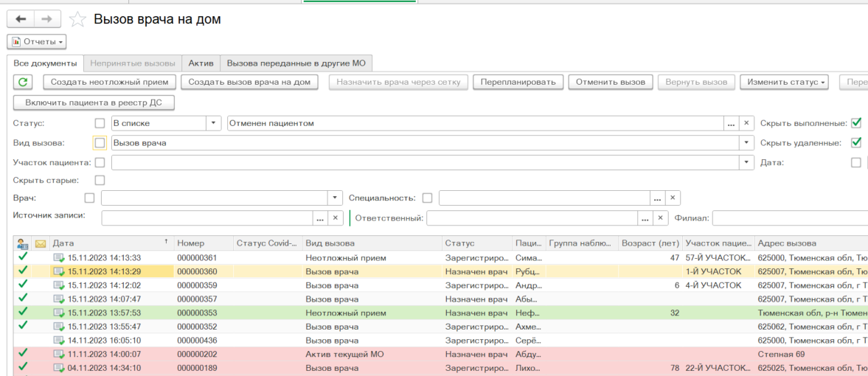
Task: Click the back navigation arrow
Action: [21, 19]
